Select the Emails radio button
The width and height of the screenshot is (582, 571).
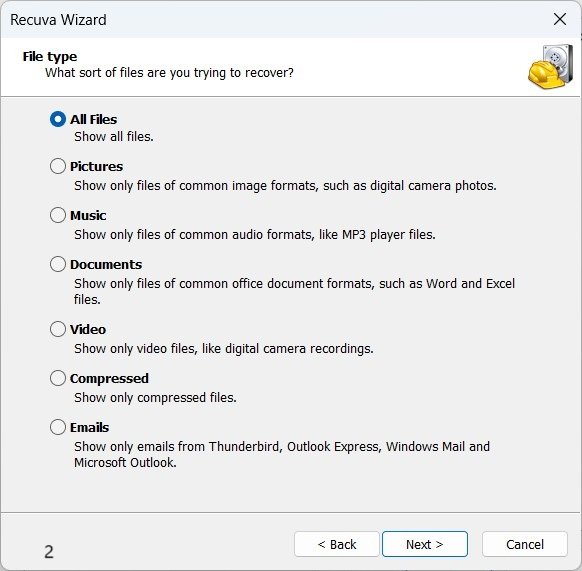click(58, 427)
